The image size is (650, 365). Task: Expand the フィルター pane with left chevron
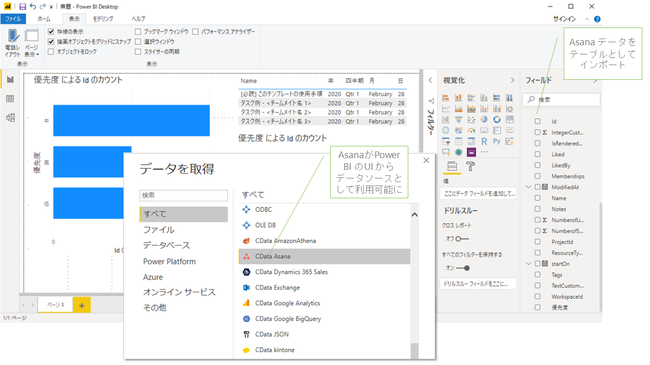pos(430,80)
